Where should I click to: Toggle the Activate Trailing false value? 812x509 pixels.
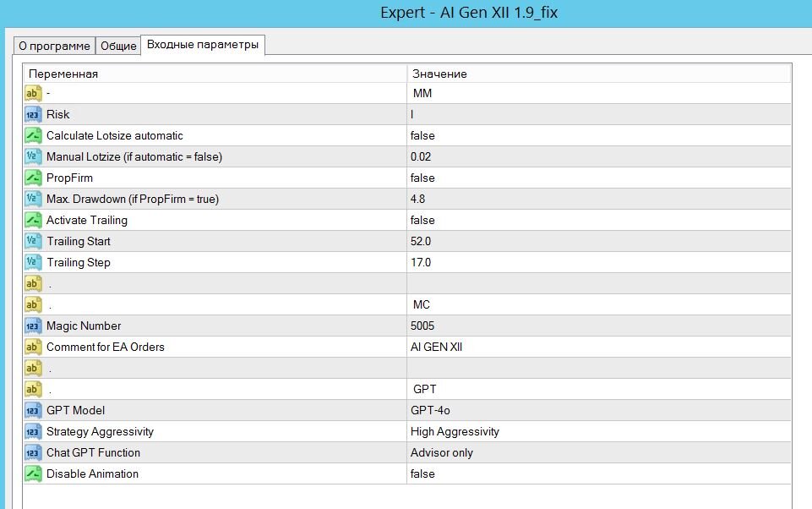pos(598,221)
